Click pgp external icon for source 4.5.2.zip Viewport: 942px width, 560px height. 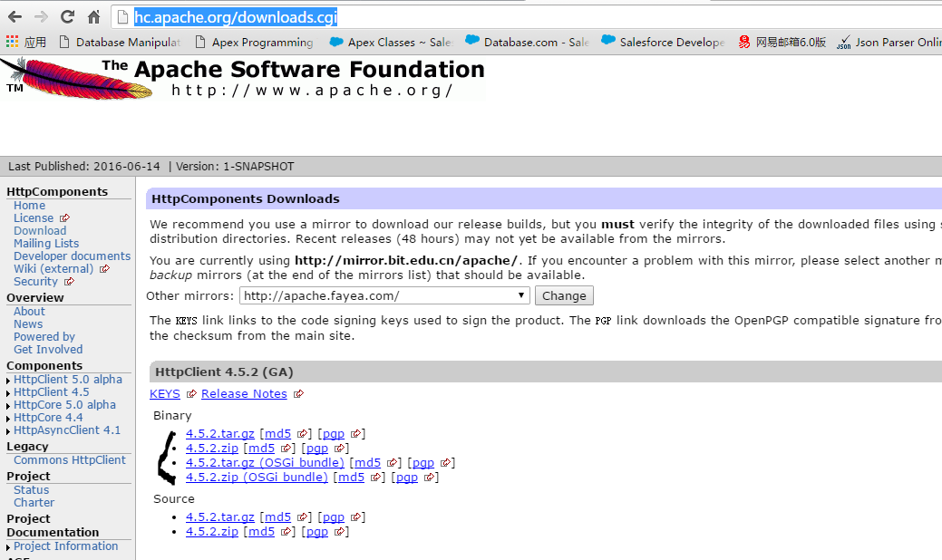[x=339, y=531]
